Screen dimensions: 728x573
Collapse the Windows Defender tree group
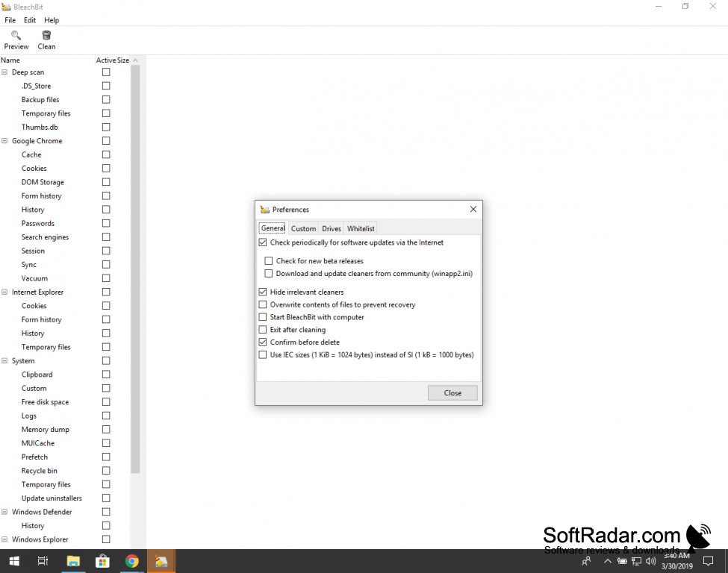(4, 513)
